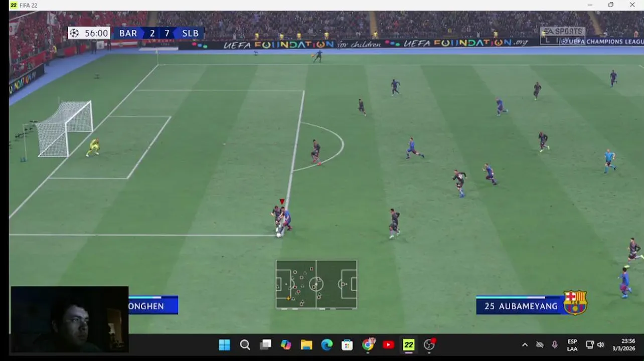Open Microsoft Edge from taskbar
644x361 pixels.
tap(327, 344)
